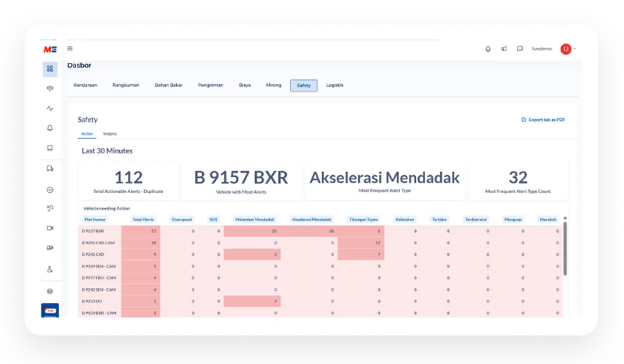The height and width of the screenshot is (364, 624).
Task: Select the B 9977 FRU - CAM row
Action: click(320, 278)
